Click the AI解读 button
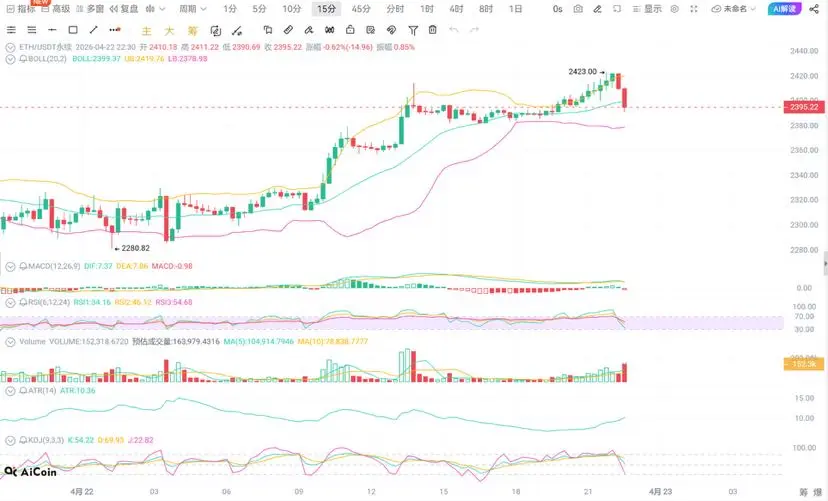828x501 pixels. (x=784, y=9)
